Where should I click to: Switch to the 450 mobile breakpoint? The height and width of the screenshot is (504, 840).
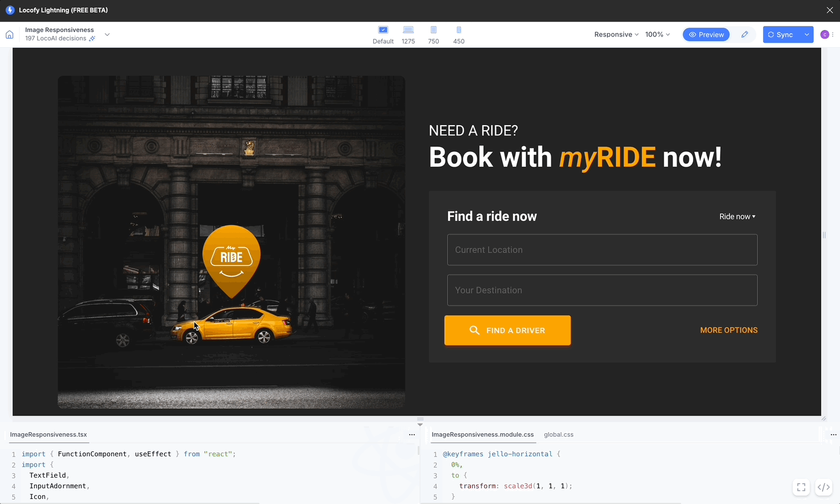tap(459, 30)
